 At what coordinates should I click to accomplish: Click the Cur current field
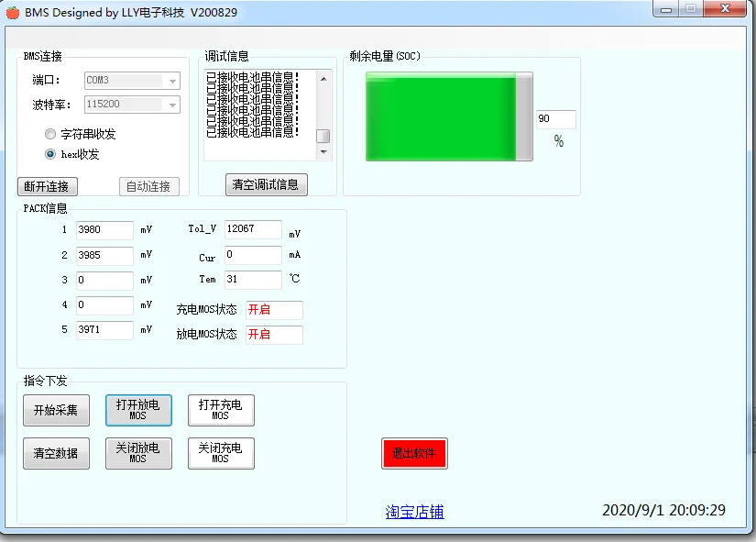coord(253,255)
